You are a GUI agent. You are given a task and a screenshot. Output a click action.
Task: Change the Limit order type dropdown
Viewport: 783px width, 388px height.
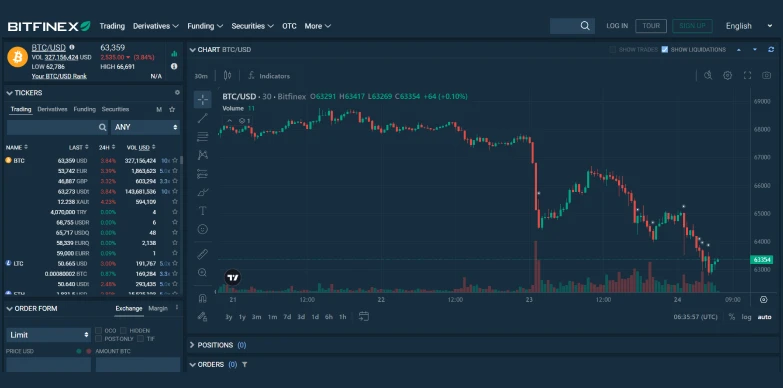pyautogui.click(x=48, y=335)
